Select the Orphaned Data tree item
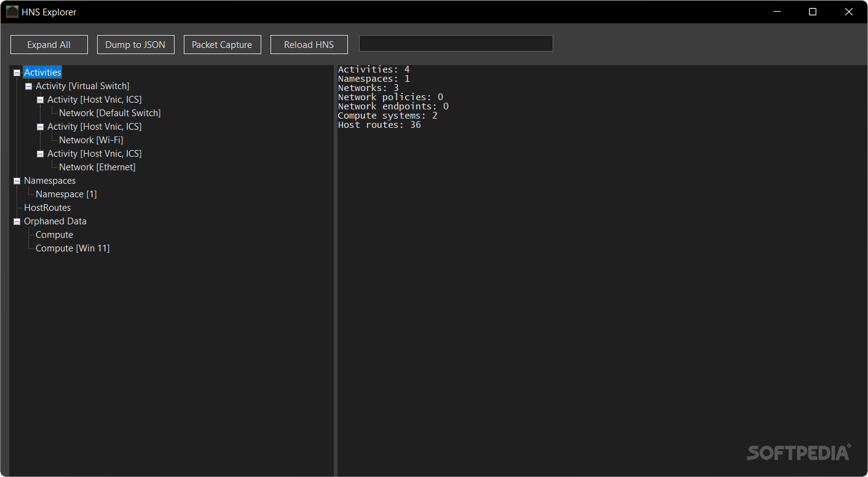868x477 pixels. (x=55, y=221)
